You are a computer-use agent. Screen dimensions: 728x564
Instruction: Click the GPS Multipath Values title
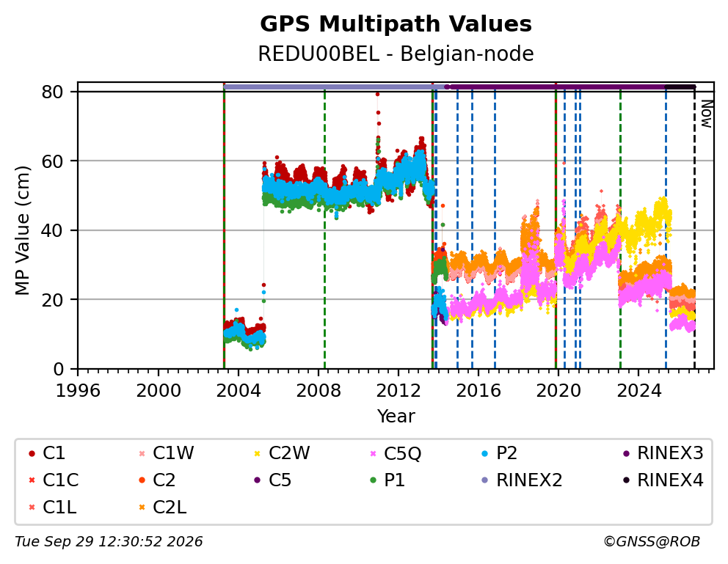point(396,24)
